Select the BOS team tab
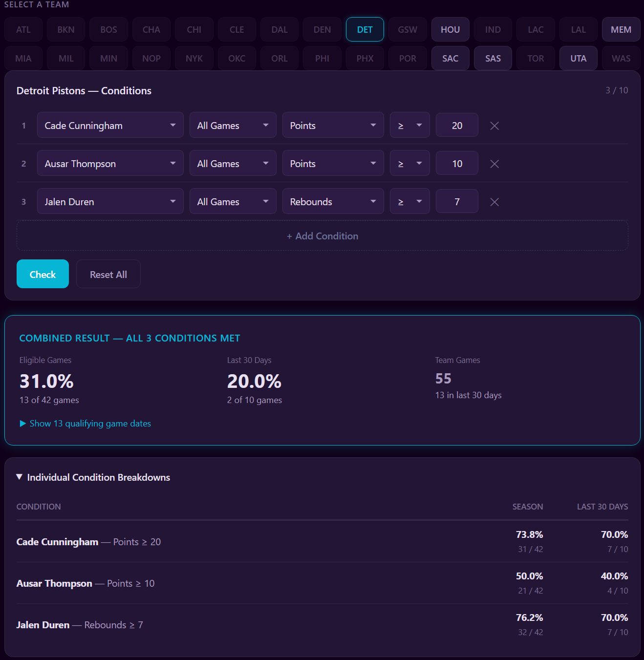Screen dimensions: 644x660 pos(108,30)
